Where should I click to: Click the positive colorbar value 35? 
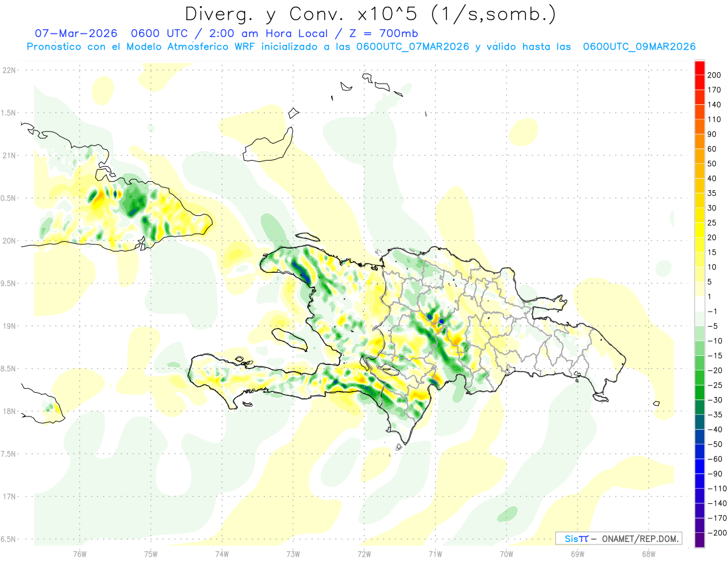pos(712,193)
